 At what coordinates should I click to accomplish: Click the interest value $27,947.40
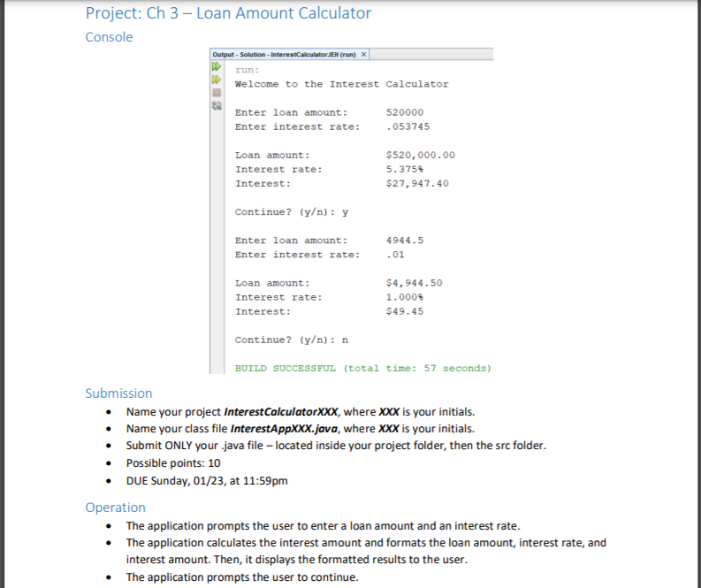tap(417, 183)
